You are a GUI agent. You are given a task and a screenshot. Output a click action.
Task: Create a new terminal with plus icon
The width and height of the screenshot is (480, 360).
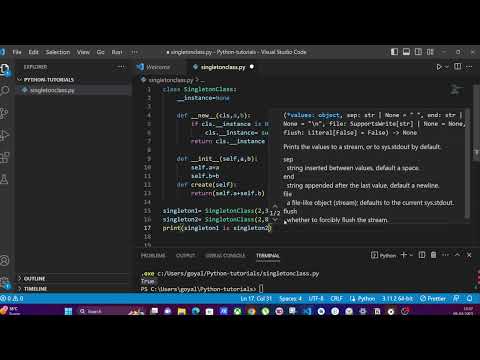tap(403, 255)
